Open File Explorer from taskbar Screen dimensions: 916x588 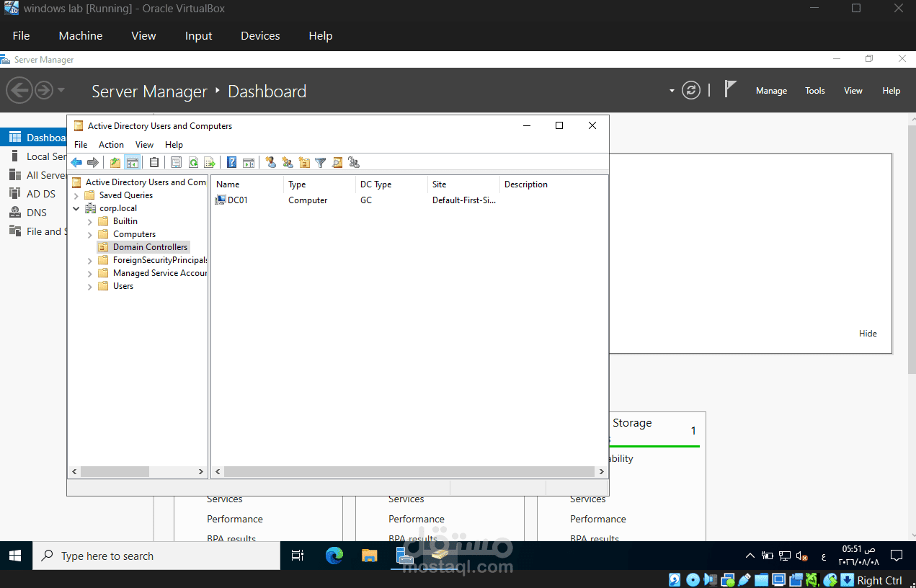pos(369,556)
